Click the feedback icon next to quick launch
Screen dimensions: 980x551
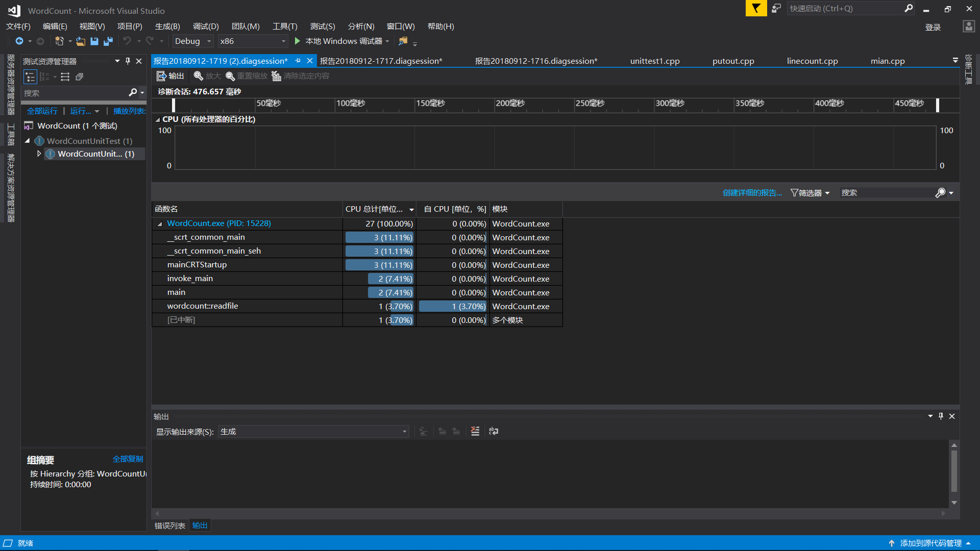776,8
